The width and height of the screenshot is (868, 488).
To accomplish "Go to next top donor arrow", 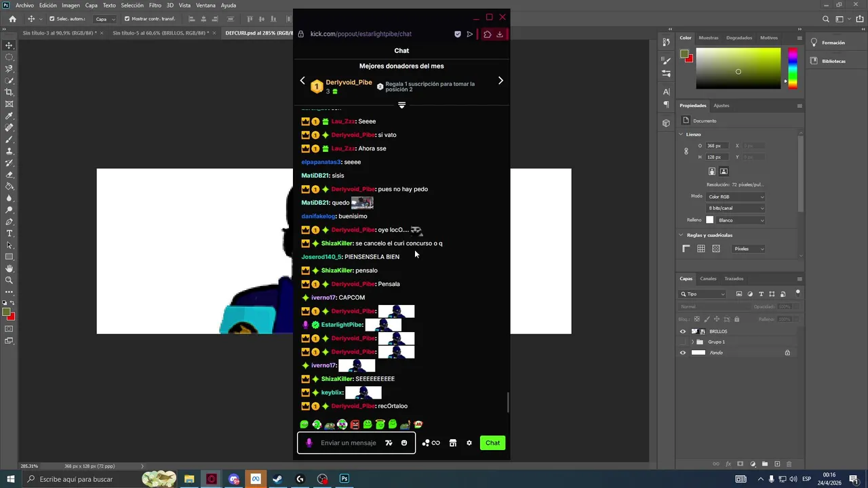I will click(x=500, y=81).
